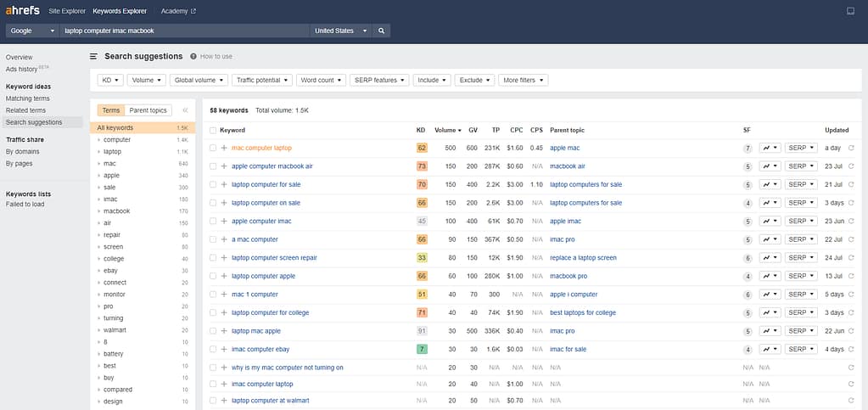The width and height of the screenshot is (868, 410).
Task: Open trend chart for 'laptop computer apple'
Action: click(x=770, y=276)
